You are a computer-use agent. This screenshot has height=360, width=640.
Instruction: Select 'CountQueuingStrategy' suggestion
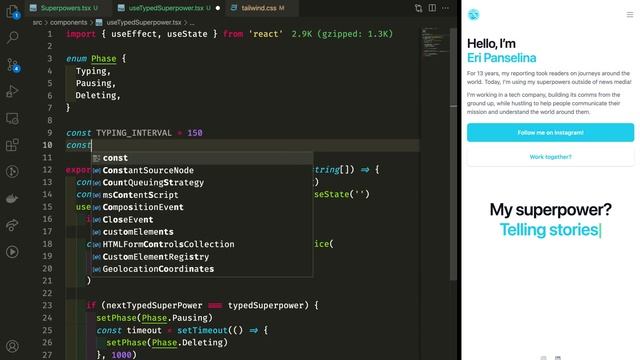[202, 182]
